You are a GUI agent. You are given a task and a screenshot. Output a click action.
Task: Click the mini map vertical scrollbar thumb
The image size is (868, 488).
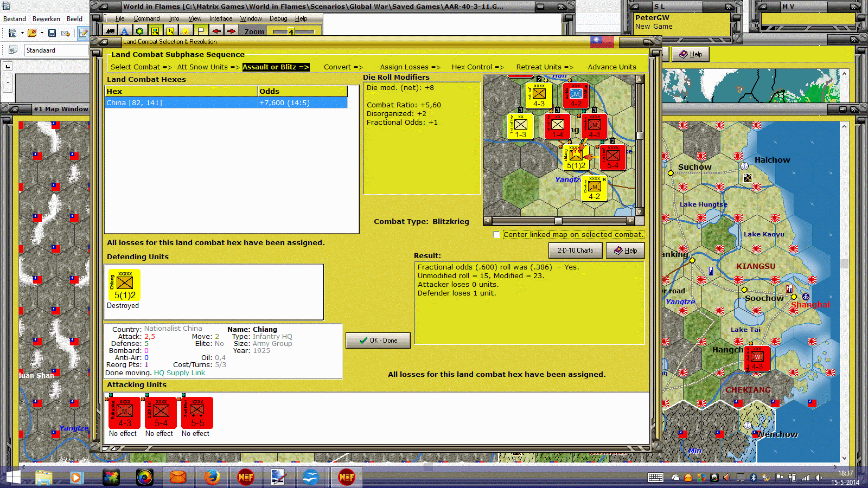(x=640, y=136)
